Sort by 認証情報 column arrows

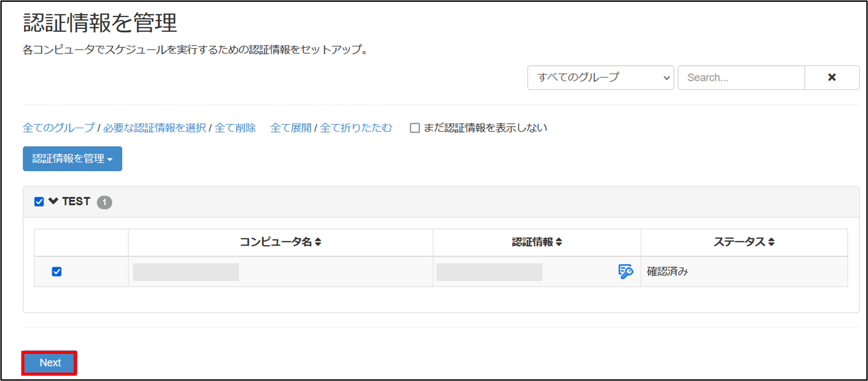coord(559,242)
